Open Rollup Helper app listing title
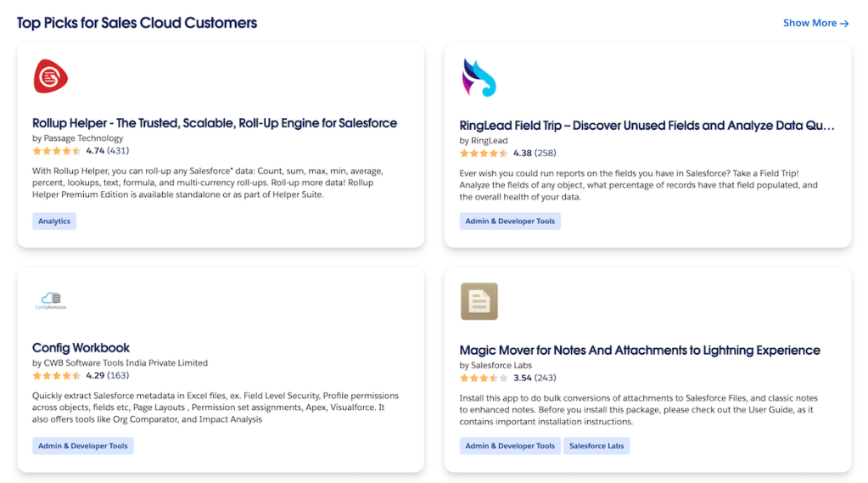Viewport: 868px width, 483px height. (x=215, y=123)
